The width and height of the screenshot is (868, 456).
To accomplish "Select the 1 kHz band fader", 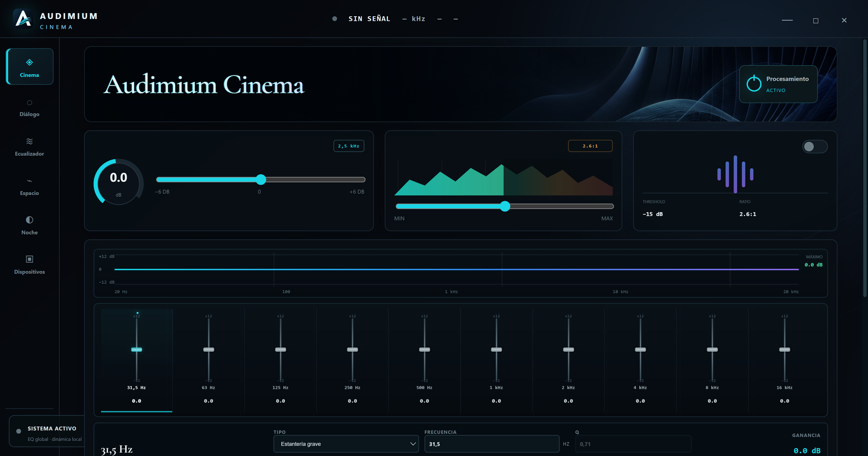I will (x=496, y=350).
